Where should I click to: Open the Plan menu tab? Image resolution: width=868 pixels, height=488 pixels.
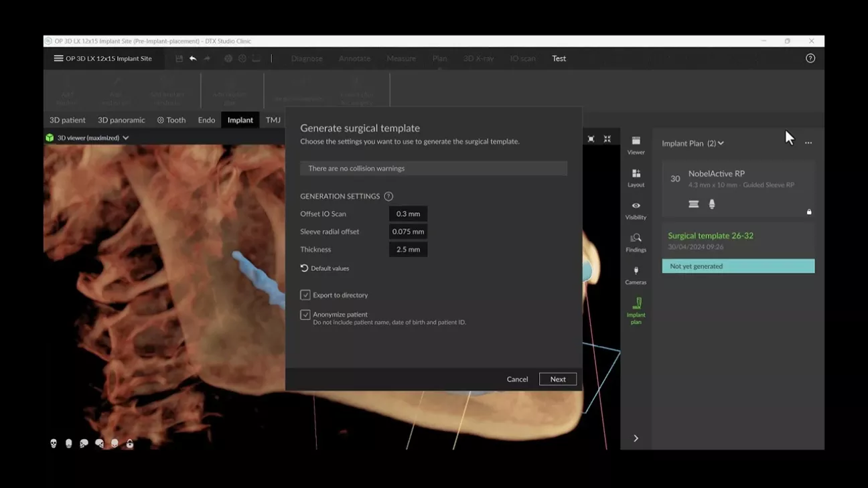(439, 58)
